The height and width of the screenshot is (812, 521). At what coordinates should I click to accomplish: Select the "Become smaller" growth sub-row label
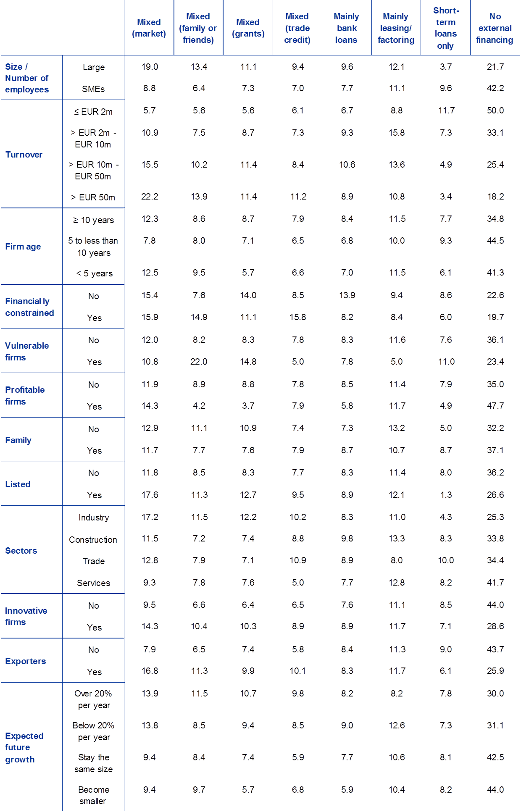(93, 795)
